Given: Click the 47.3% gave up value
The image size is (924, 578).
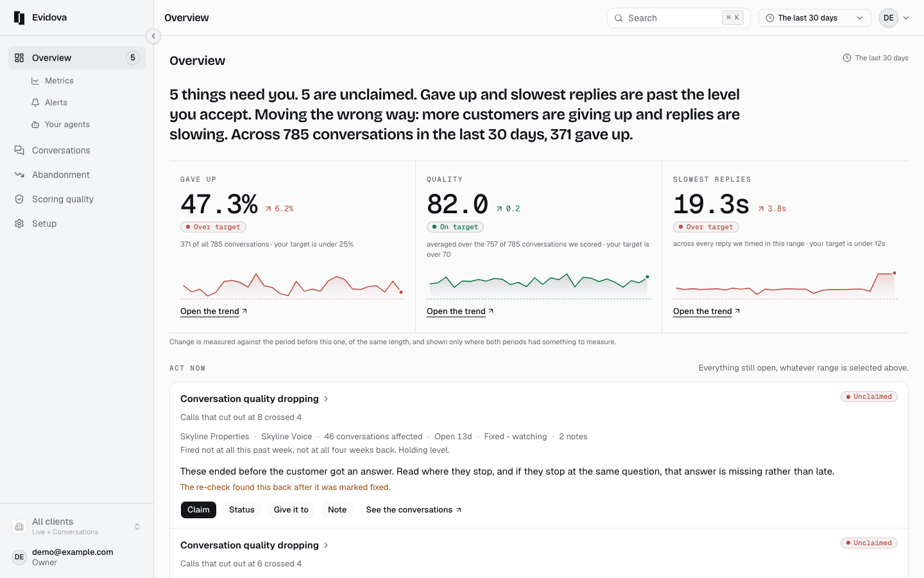Looking at the screenshot, I should [219, 204].
